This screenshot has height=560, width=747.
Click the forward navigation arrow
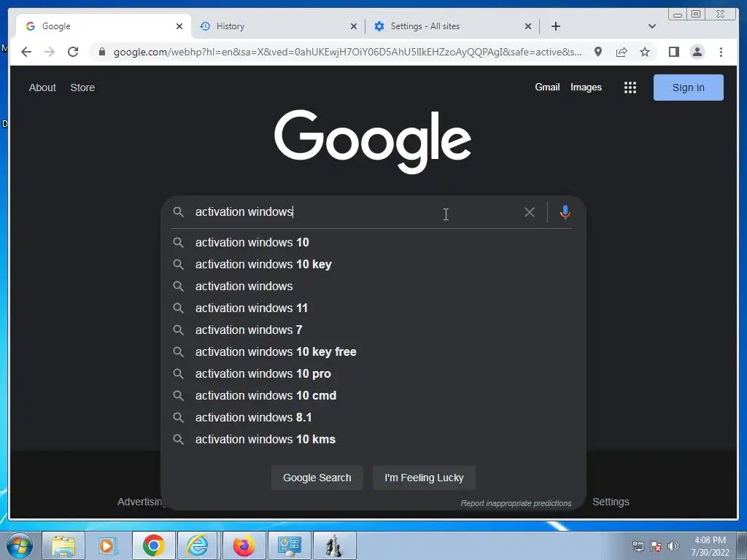pos(50,52)
